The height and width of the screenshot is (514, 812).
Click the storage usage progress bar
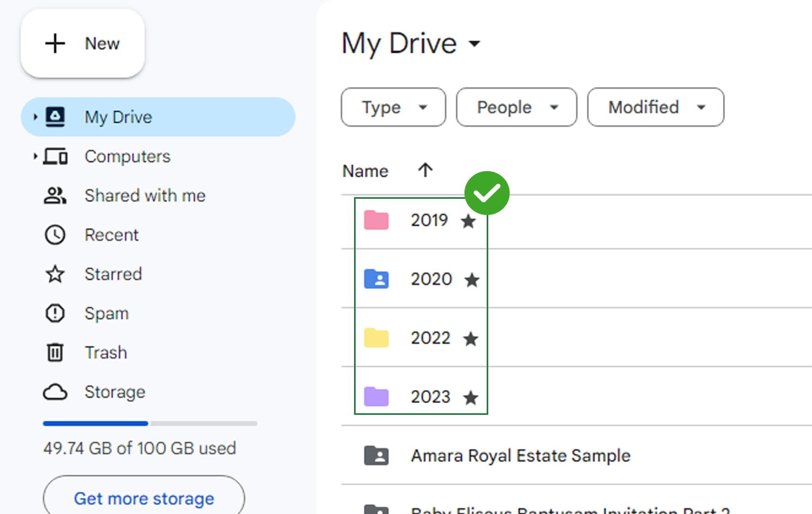point(149,424)
